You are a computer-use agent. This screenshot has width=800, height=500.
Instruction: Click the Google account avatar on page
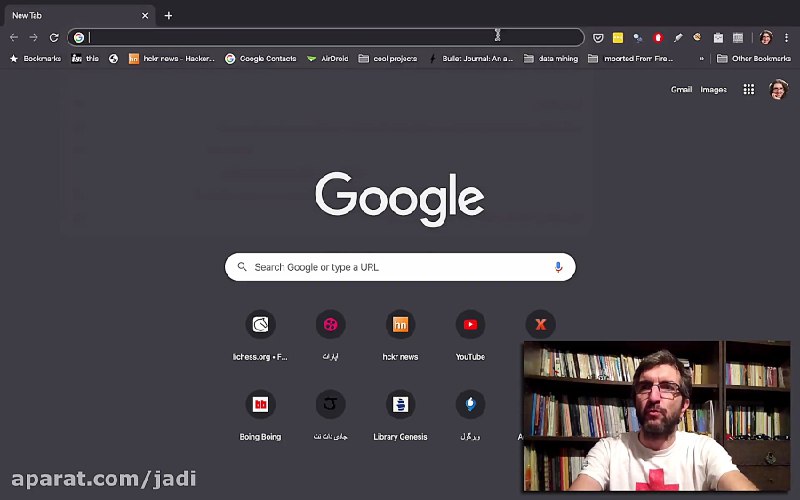[778, 89]
